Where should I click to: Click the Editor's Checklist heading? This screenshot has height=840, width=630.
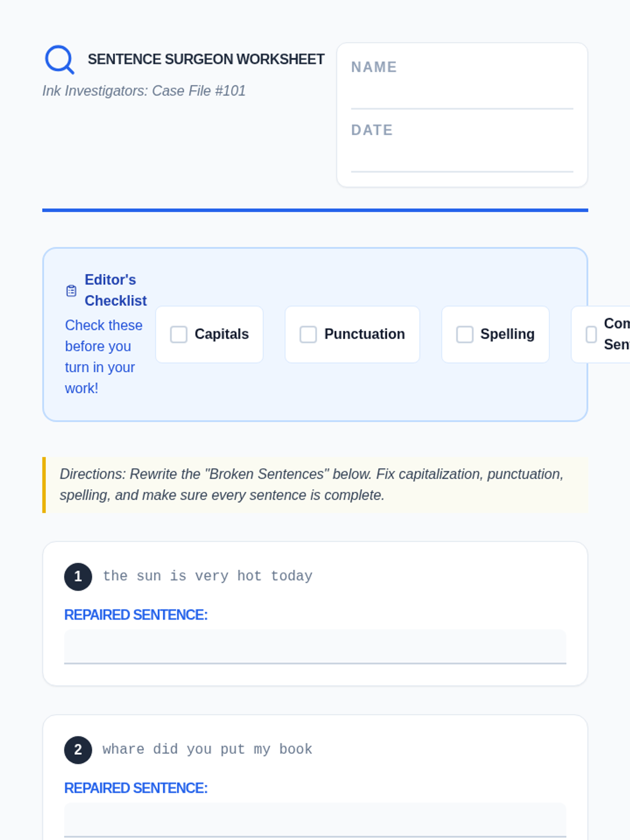115,290
